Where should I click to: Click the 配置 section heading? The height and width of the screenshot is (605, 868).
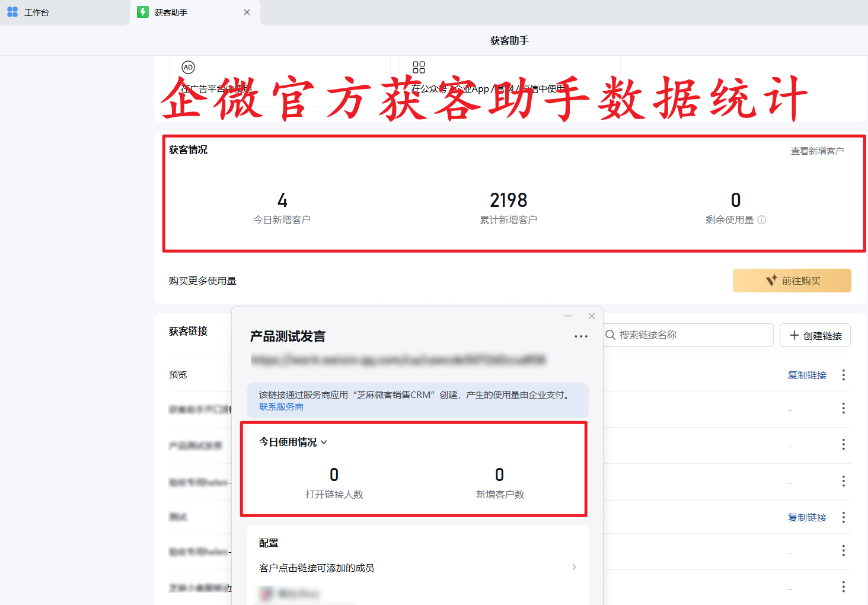[x=269, y=543]
